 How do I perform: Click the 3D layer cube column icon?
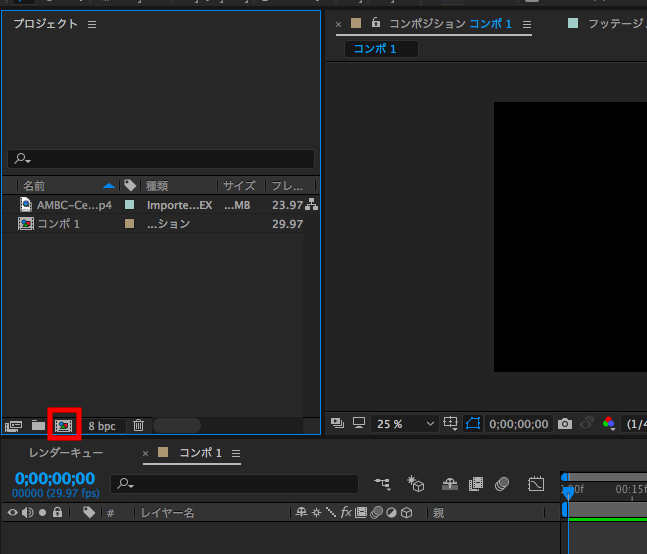click(x=406, y=513)
